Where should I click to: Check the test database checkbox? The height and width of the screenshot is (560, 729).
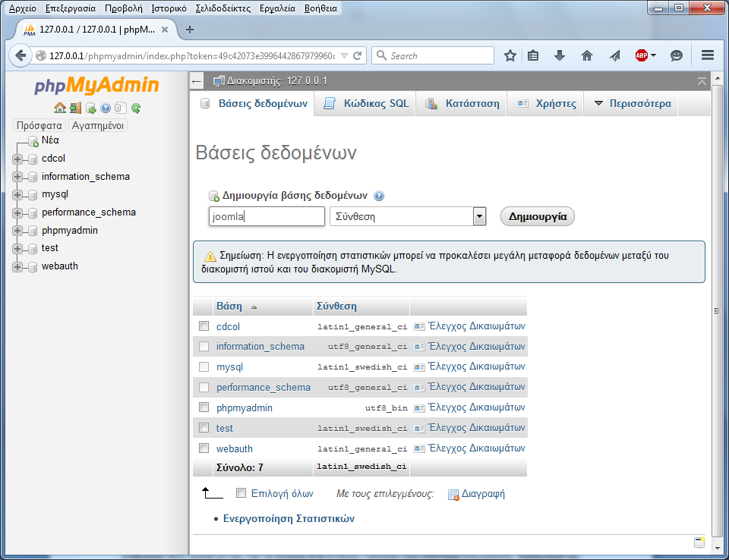204,427
